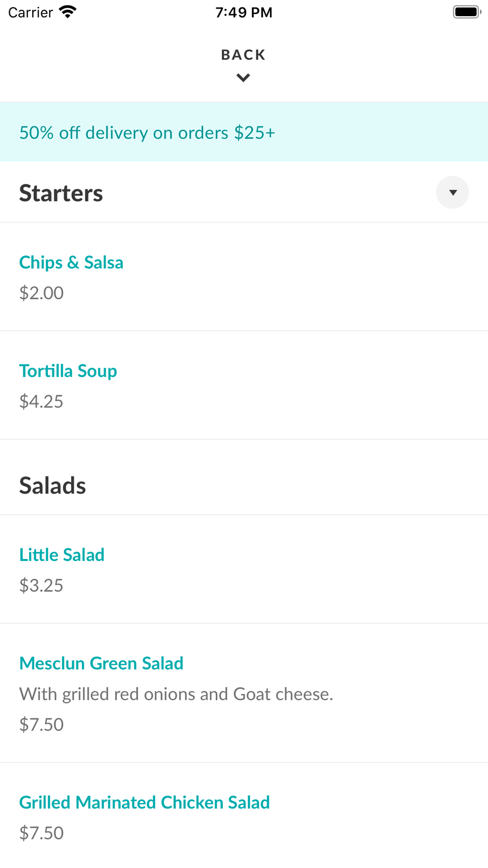Viewport: 488px width, 868px height.
Task: Tap the $4.25 price under Tortilla Soup
Action: tap(41, 401)
